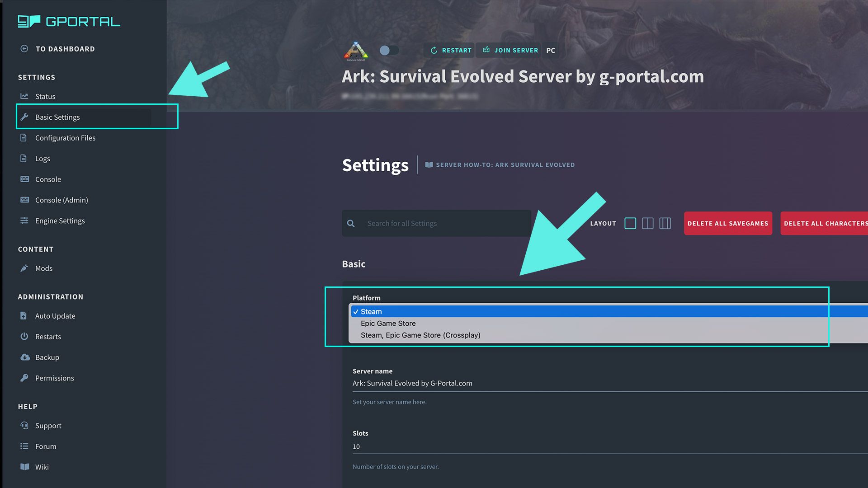Switch to three column layout view
Image resolution: width=868 pixels, height=488 pixels.
665,223
